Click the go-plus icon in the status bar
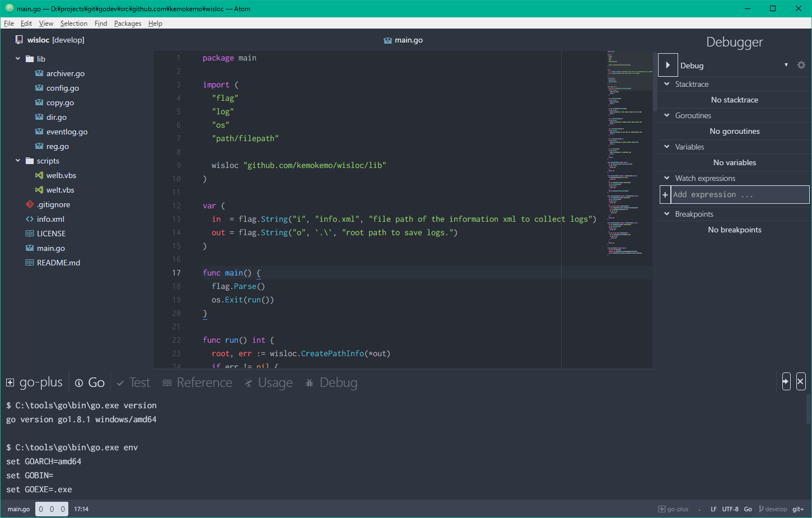Screen dimensions: 812x518 click(x=661, y=508)
